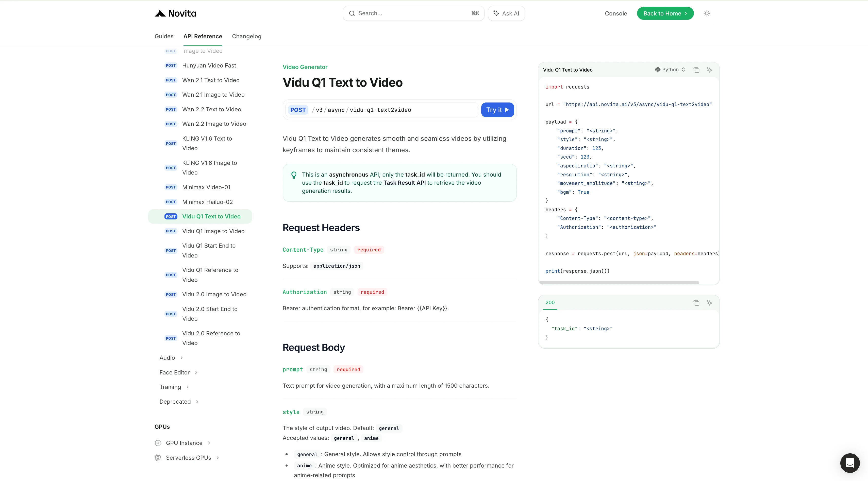Screen dimensions: 868x481
Task: Select the API Reference tab
Action: (x=203, y=36)
